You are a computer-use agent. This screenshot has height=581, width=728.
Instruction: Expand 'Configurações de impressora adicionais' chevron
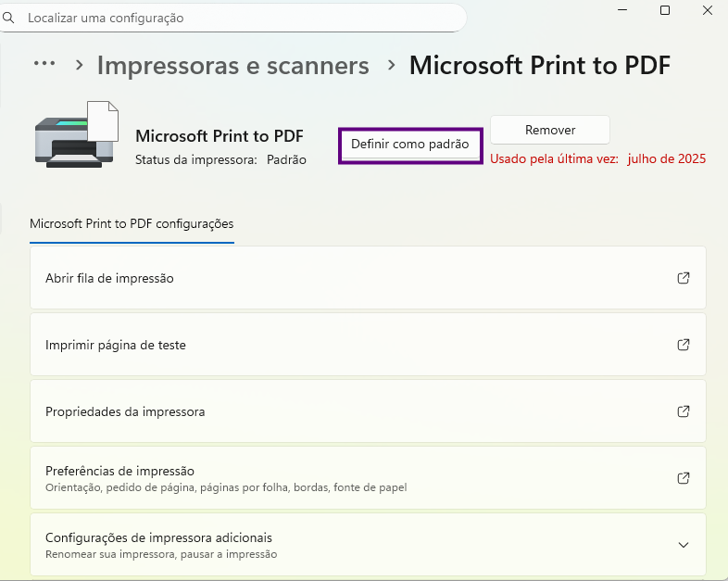[683, 545]
